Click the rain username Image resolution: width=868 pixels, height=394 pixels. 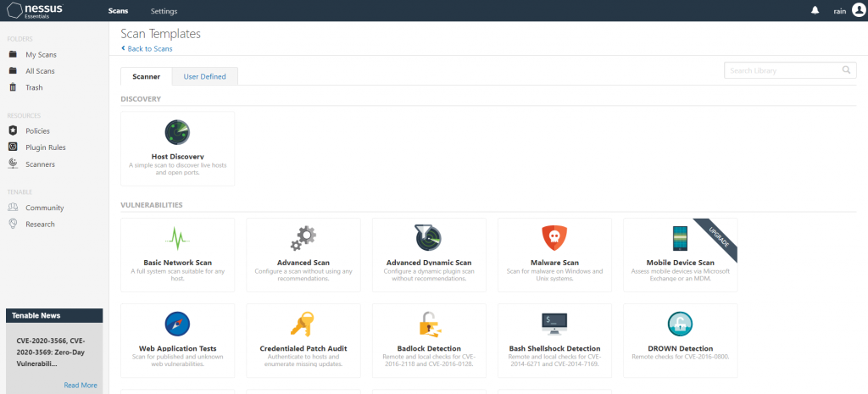(x=840, y=11)
